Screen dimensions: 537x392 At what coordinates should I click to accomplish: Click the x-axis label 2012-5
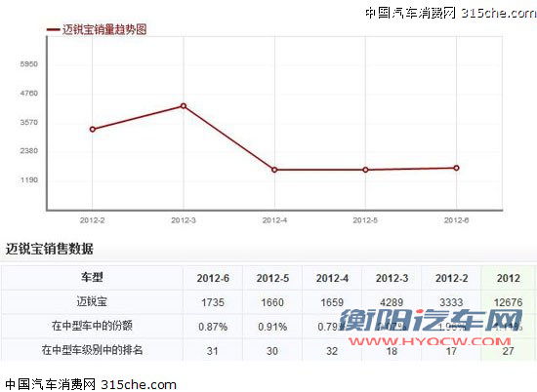point(365,220)
